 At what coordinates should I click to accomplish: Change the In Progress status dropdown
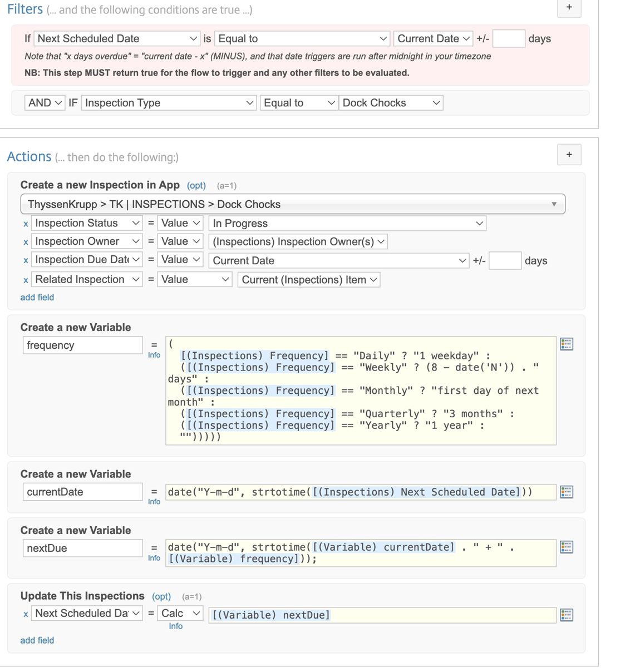(x=347, y=224)
